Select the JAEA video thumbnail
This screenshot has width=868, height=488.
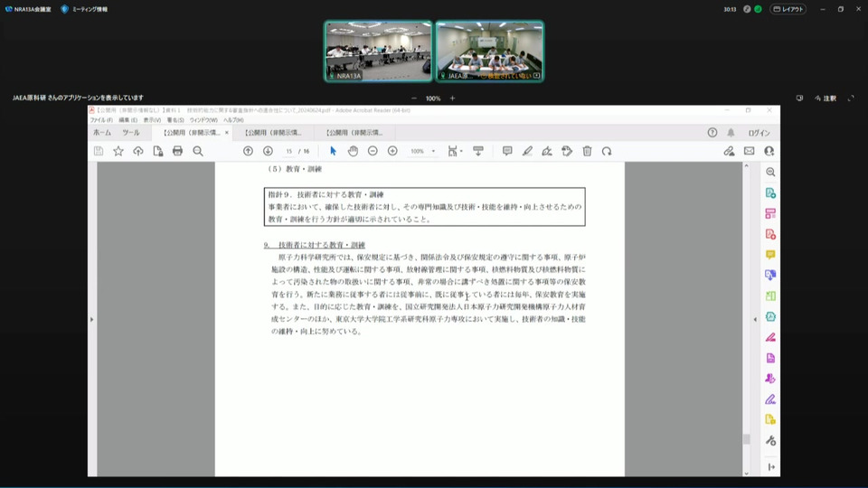[x=489, y=51]
